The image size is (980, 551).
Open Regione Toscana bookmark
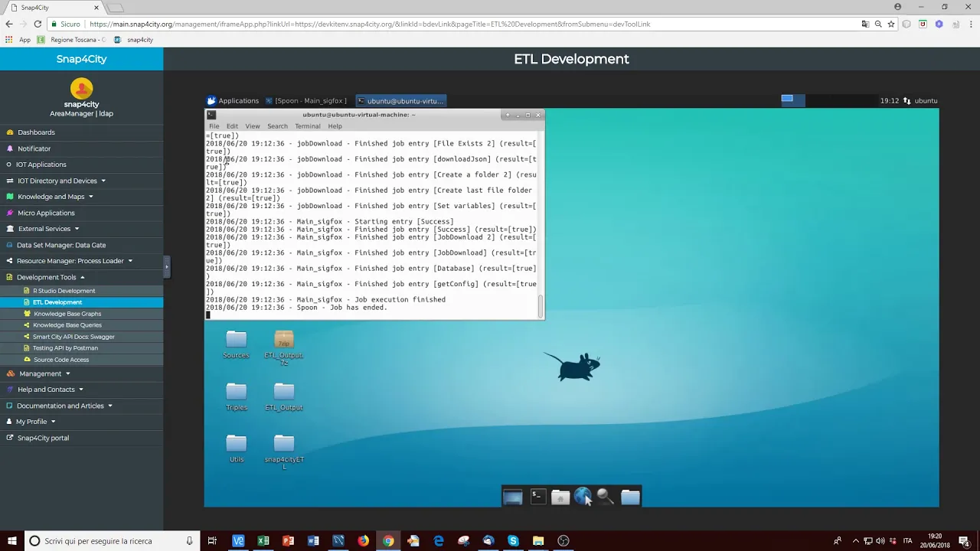[x=73, y=40]
